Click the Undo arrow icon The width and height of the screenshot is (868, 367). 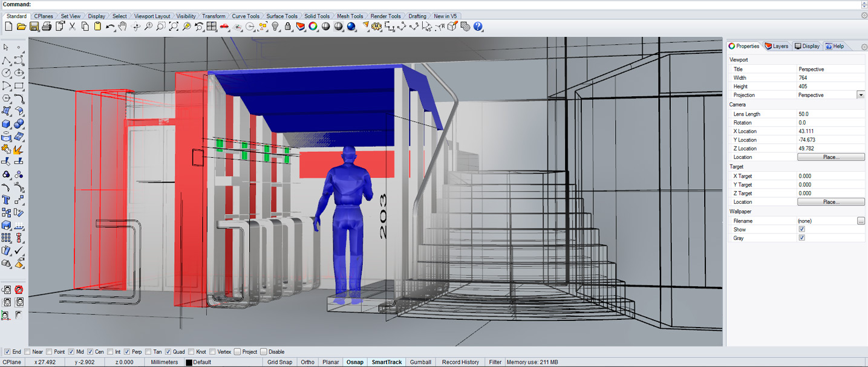point(110,27)
